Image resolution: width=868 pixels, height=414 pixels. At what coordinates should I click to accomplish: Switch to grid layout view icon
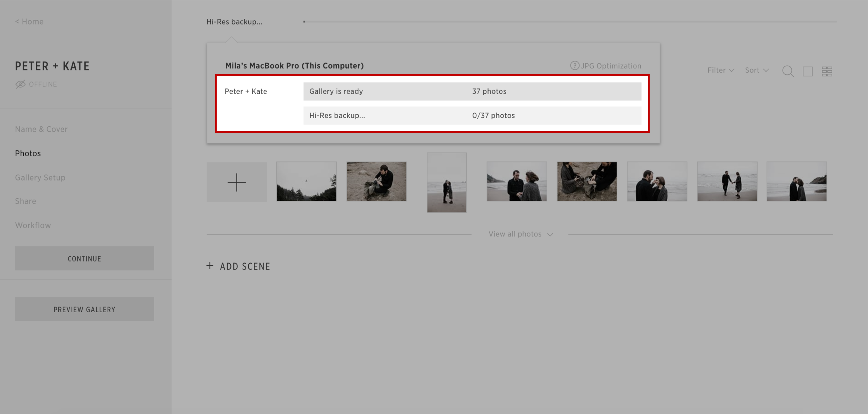tap(827, 71)
